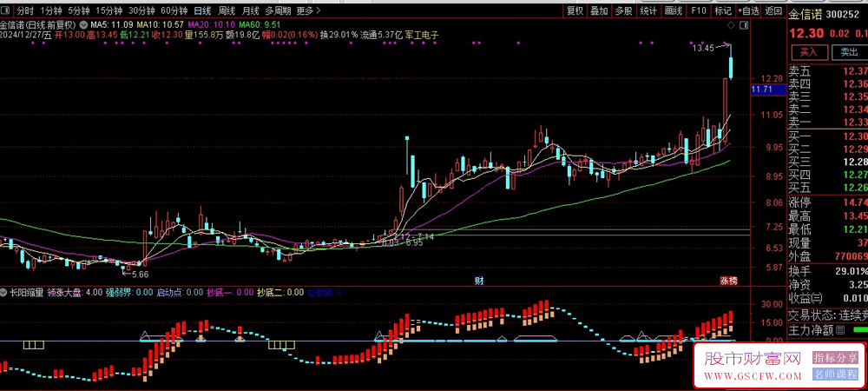The image size is (868, 391).
Task: Add stock with +自选 button
Action: point(748,10)
